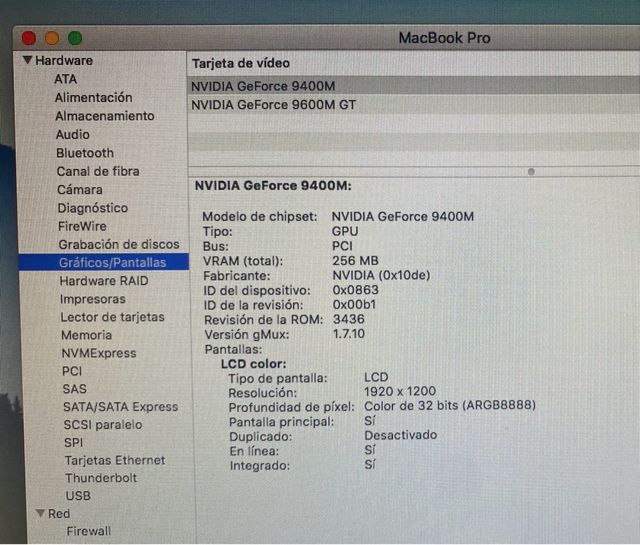640x545 pixels.
Task: Select Memoria in the sidebar
Action: click(x=86, y=335)
